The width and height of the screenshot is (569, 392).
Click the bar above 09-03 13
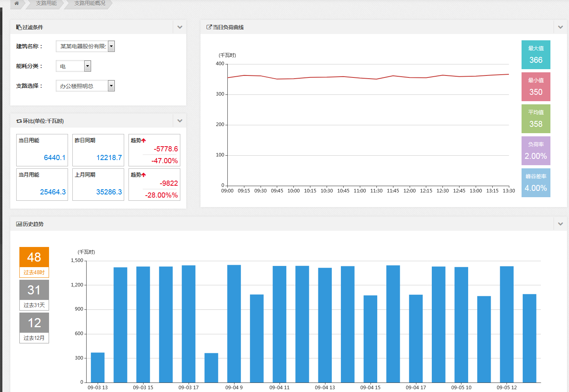pos(98,367)
